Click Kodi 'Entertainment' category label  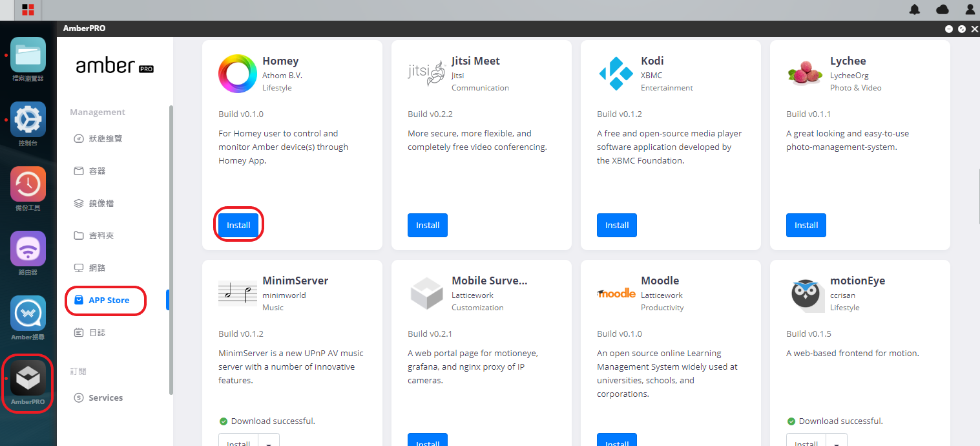[667, 88]
